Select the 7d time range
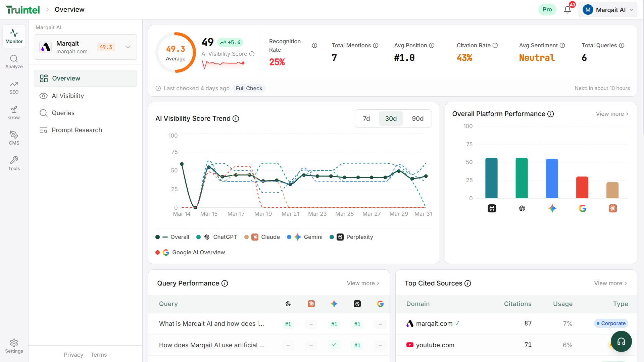 (x=366, y=119)
